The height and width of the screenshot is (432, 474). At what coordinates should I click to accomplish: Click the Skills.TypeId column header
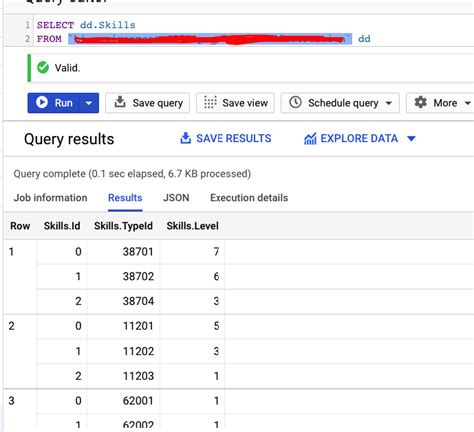(x=123, y=226)
